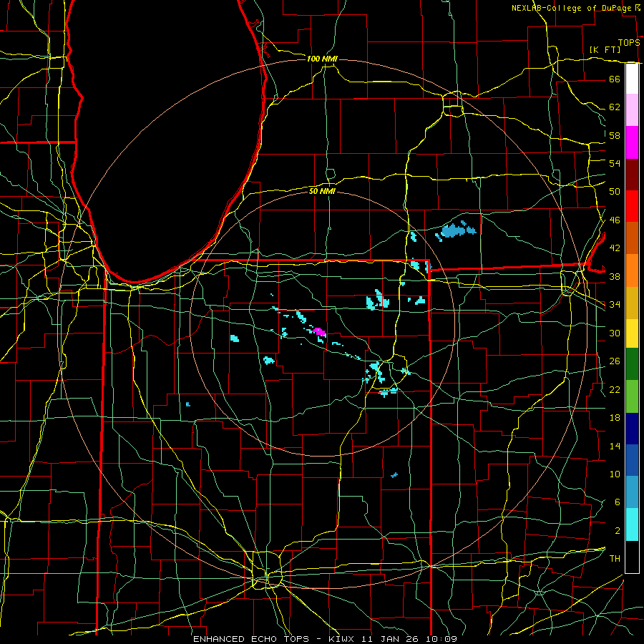Click the 'TH' legend label

click(615, 559)
